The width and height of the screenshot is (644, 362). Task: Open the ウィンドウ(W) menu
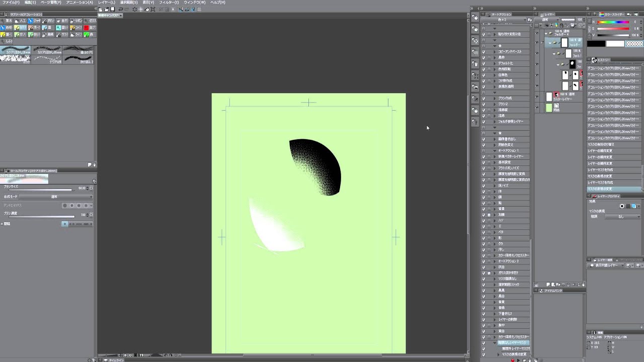pos(195,3)
